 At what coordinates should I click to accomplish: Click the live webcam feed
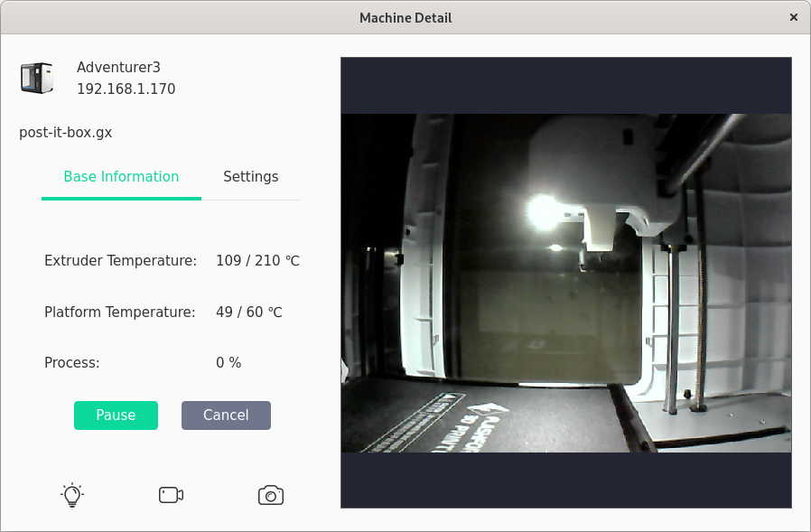(x=565, y=282)
